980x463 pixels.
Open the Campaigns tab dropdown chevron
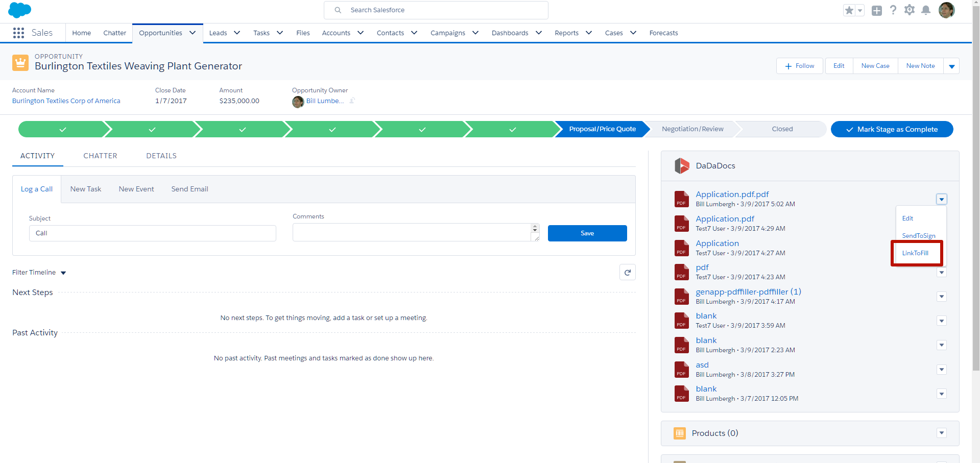pyautogui.click(x=475, y=33)
